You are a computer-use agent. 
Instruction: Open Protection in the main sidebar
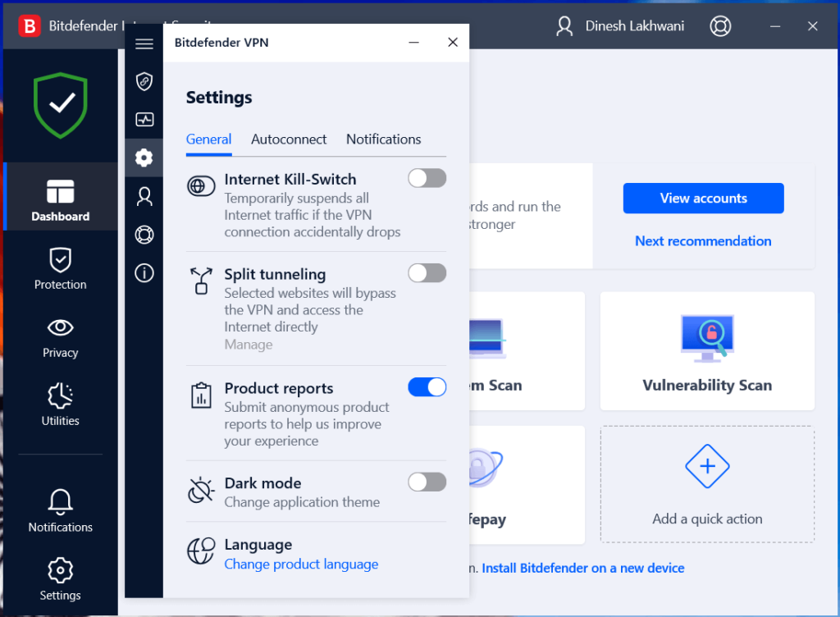(61, 269)
